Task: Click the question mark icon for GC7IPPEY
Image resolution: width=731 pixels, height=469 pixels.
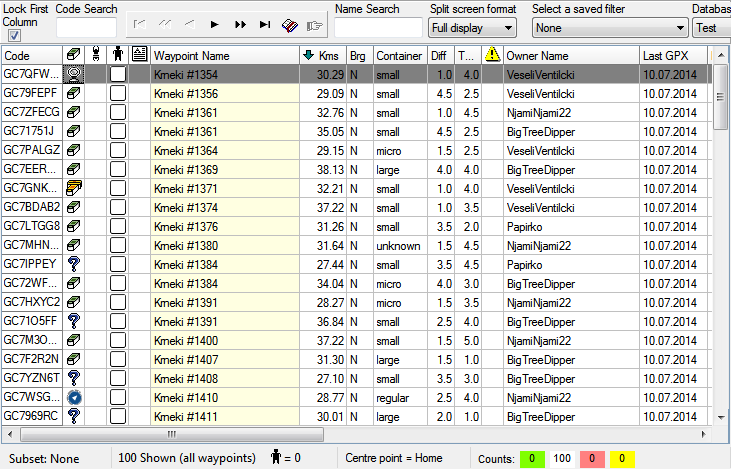Action: [74, 264]
